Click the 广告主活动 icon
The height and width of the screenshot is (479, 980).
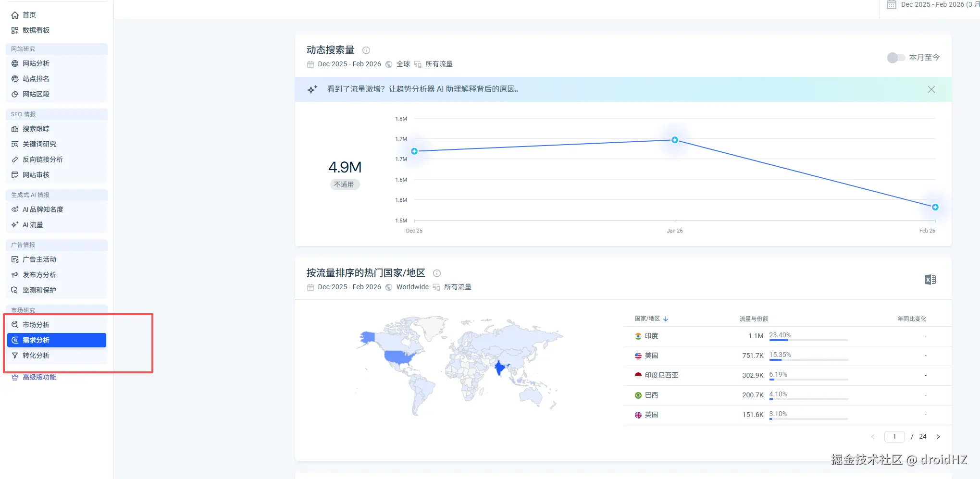[15, 259]
